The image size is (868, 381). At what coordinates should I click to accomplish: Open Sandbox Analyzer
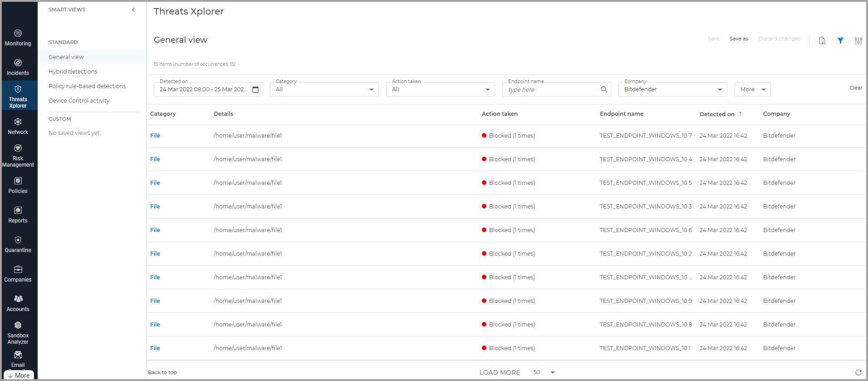[18, 333]
